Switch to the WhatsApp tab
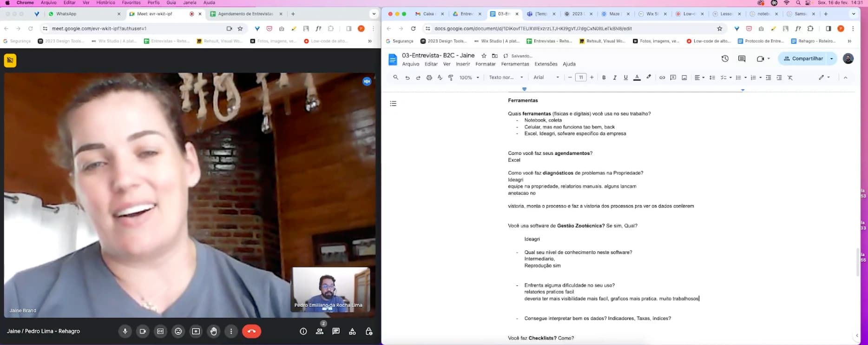Image resolution: width=868 pixels, height=345 pixels. tap(85, 14)
